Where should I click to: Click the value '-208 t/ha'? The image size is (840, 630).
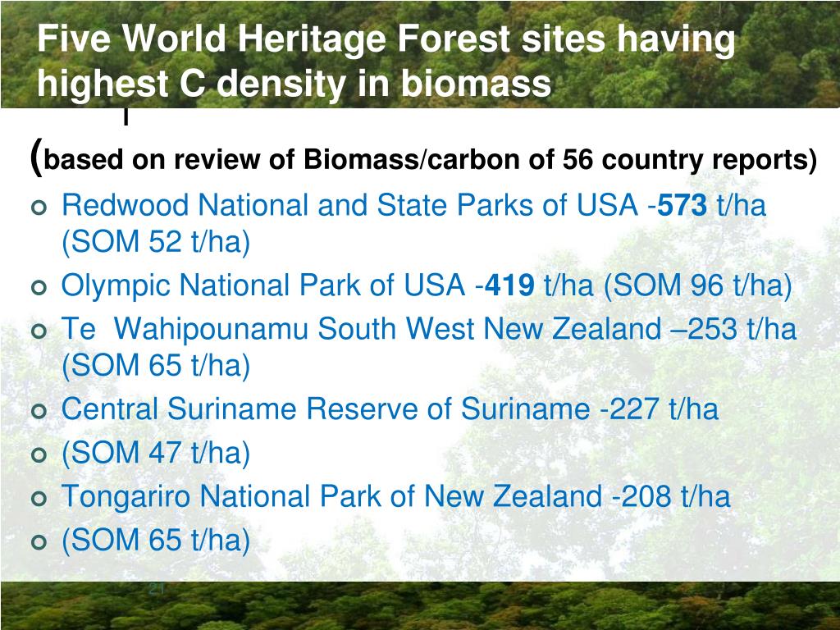pos(671,496)
